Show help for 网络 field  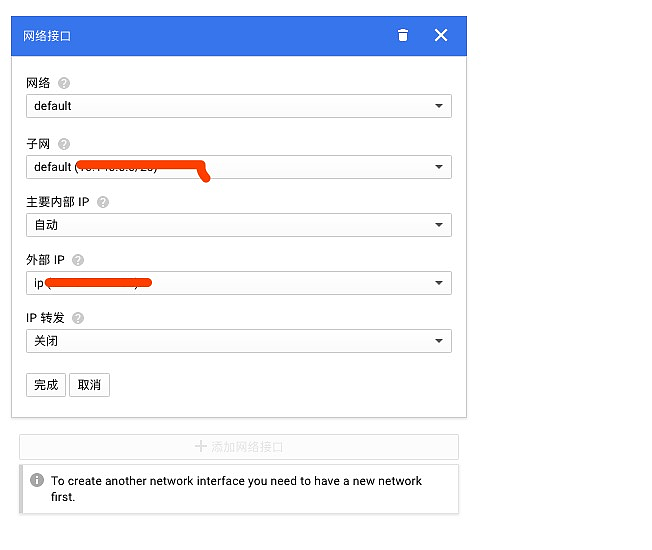tap(64, 84)
